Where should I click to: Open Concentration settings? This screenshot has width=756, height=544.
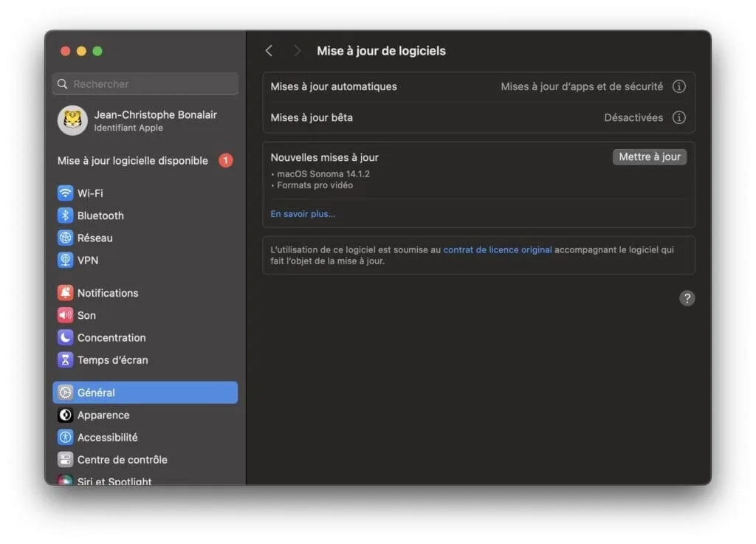111,337
